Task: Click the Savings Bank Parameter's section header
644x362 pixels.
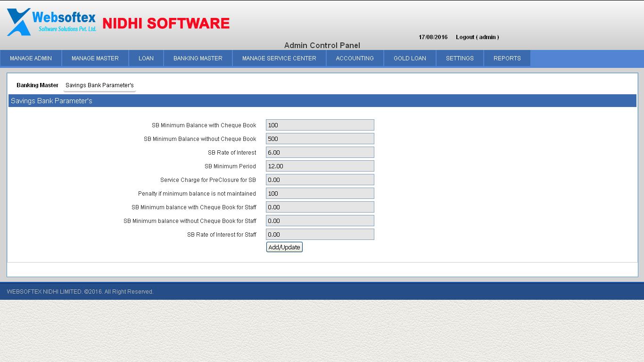Action: pyautogui.click(x=322, y=101)
